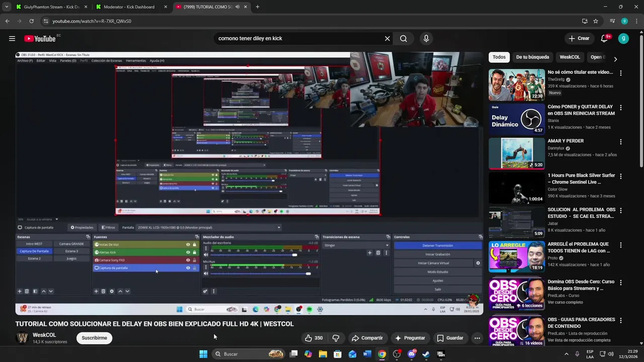The image size is (644, 362).
Task: Click the '14,3 K suscriptores' text
Action: point(50,342)
